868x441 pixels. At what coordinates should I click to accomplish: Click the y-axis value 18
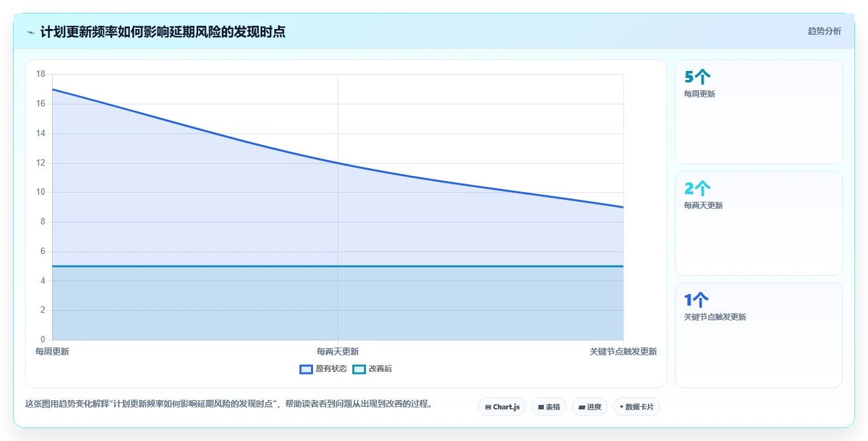pos(41,74)
